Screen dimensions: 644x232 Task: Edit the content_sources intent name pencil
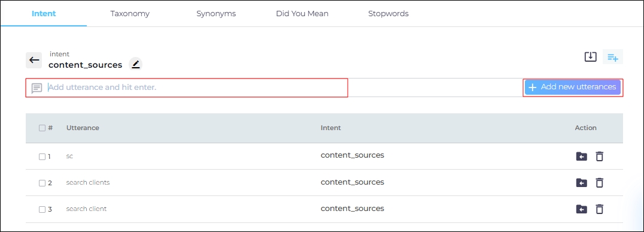136,64
